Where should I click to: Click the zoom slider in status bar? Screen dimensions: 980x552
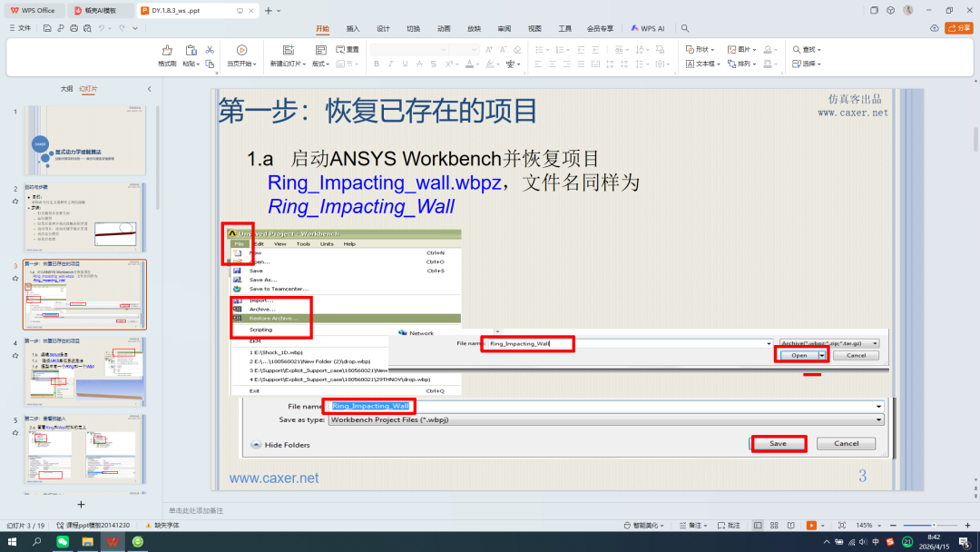pyautogui.click(x=930, y=525)
